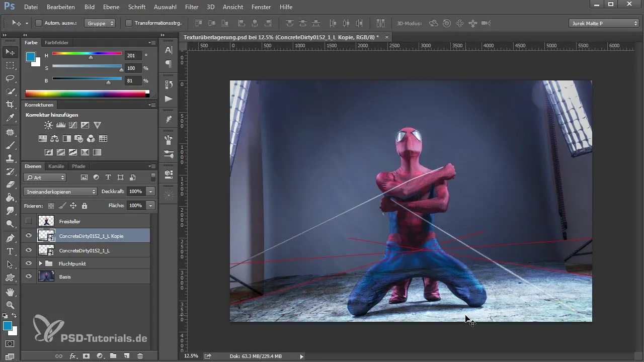Open the Datei menu
The height and width of the screenshot is (362, 644).
pyautogui.click(x=31, y=7)
